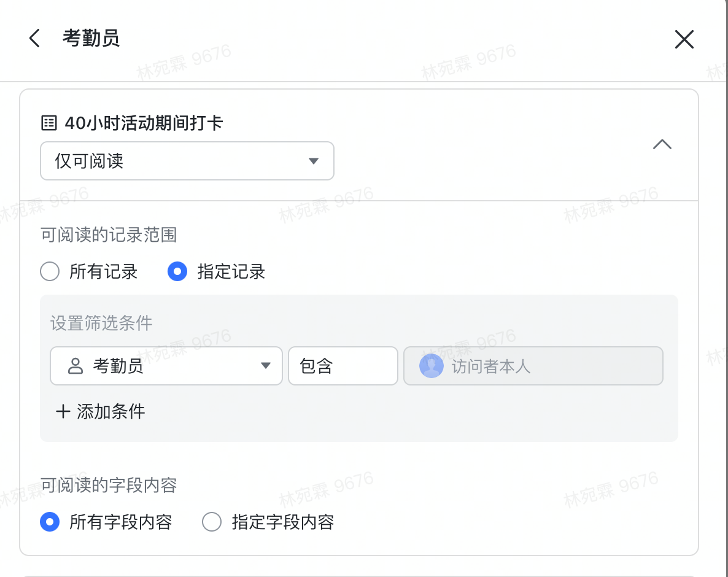Viewport: 728px width, 577px height.
Task: Click the 访问者本人 value field
Action: (x=533, y=366)
